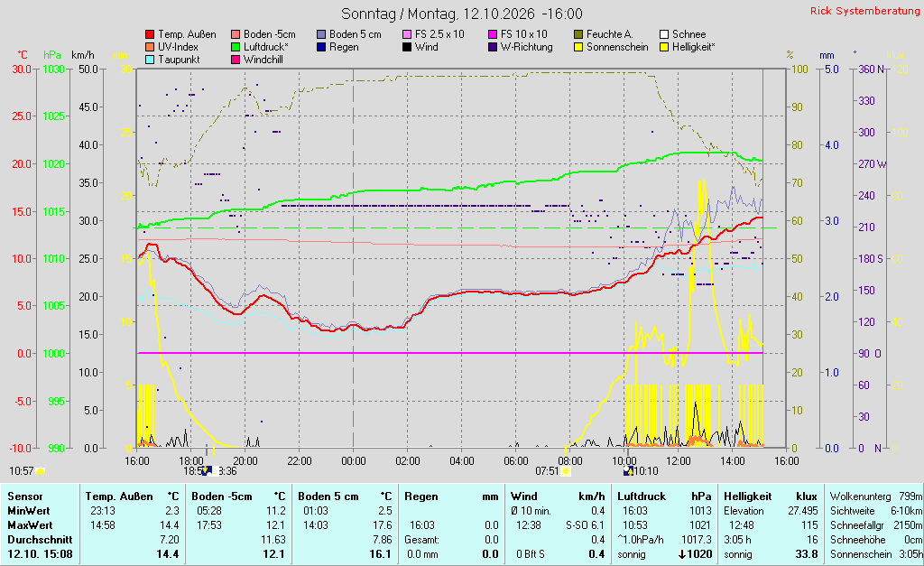924x566 pixels.
Task: Click the blue icon beside the 18:5x time
Action: click(207, 470)
